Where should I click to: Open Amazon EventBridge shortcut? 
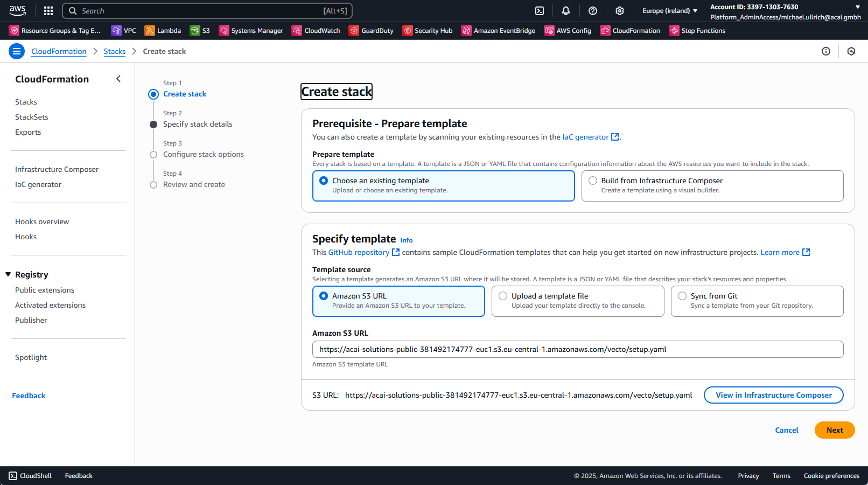(x=498, y=31)
